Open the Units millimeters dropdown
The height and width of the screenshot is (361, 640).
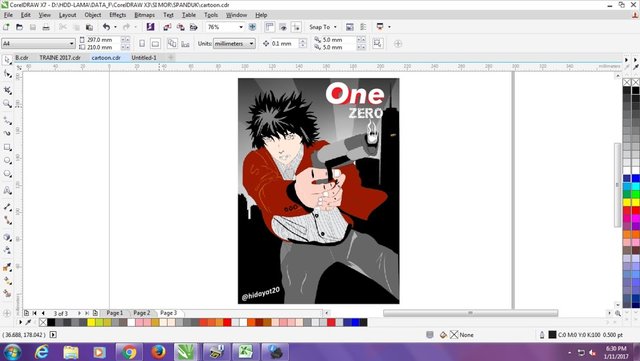click(x=251, y=44)
